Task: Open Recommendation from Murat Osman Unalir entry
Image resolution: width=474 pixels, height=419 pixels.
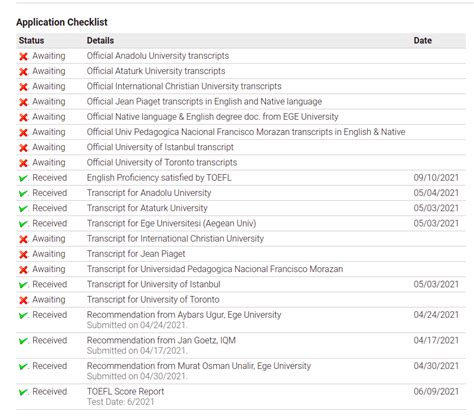Action: tap(199, 366)
